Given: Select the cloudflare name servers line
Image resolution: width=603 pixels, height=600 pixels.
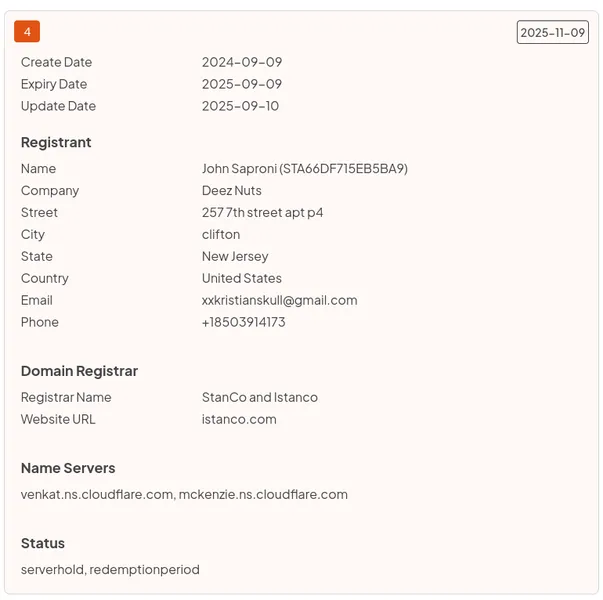Looking at the screenshot, I should tap(184, 495).
